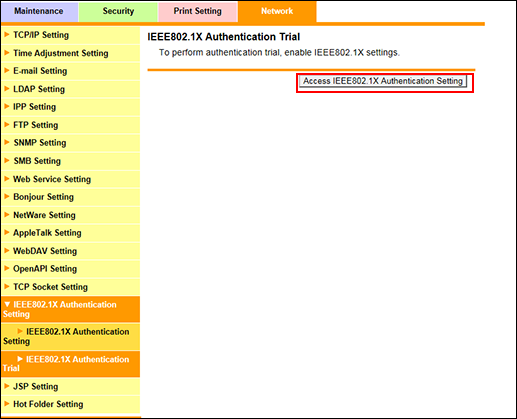Select WebDAV Setting
This screenshot has width=517, height=419.
tap(71, 251)
